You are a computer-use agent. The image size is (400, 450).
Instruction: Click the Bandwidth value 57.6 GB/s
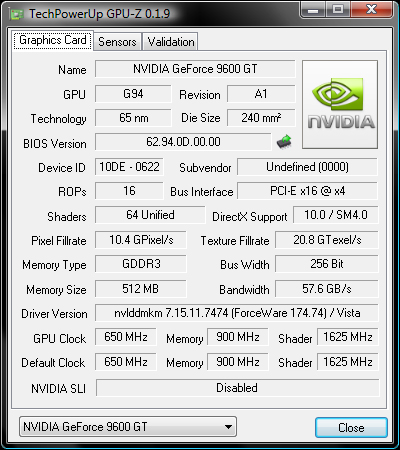[327, 289]
